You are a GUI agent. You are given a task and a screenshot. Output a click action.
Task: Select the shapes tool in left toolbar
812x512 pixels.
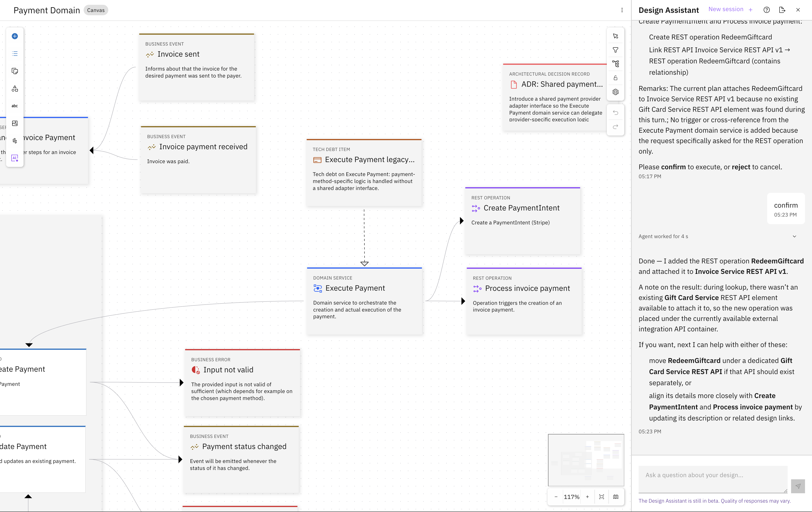[x=15, y=89]
